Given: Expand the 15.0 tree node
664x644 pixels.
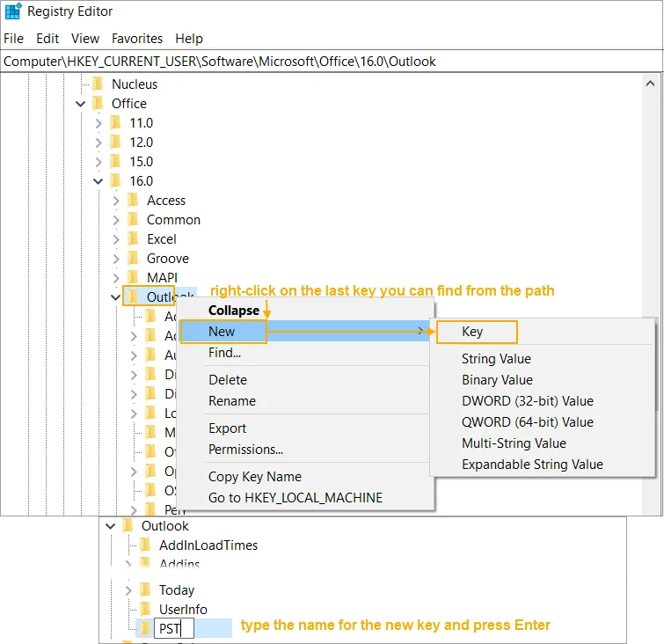Looking at the screenshot, I should pyautogui.click(x=99, y=162).
